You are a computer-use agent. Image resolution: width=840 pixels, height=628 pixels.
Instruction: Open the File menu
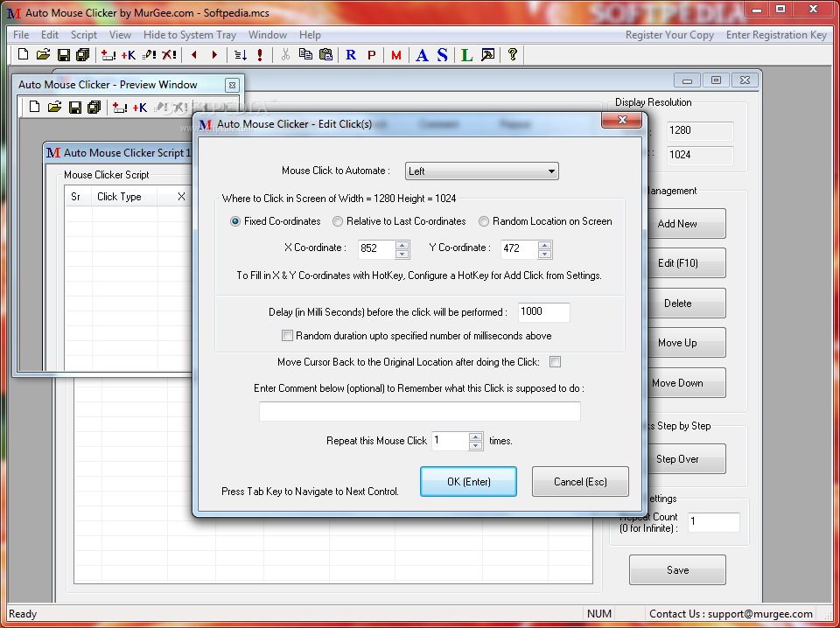point(21,35)
